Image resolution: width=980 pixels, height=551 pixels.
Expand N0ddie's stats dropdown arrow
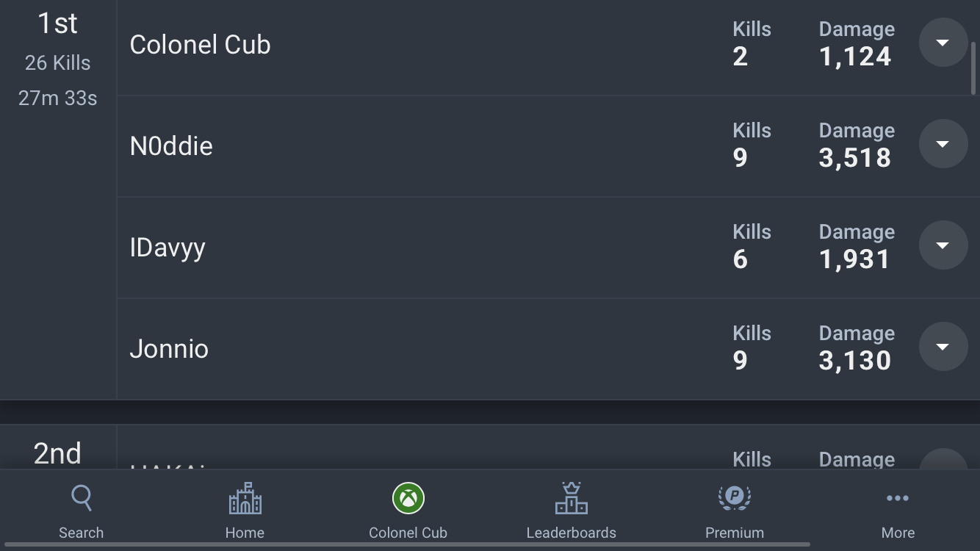coord(943,144)
